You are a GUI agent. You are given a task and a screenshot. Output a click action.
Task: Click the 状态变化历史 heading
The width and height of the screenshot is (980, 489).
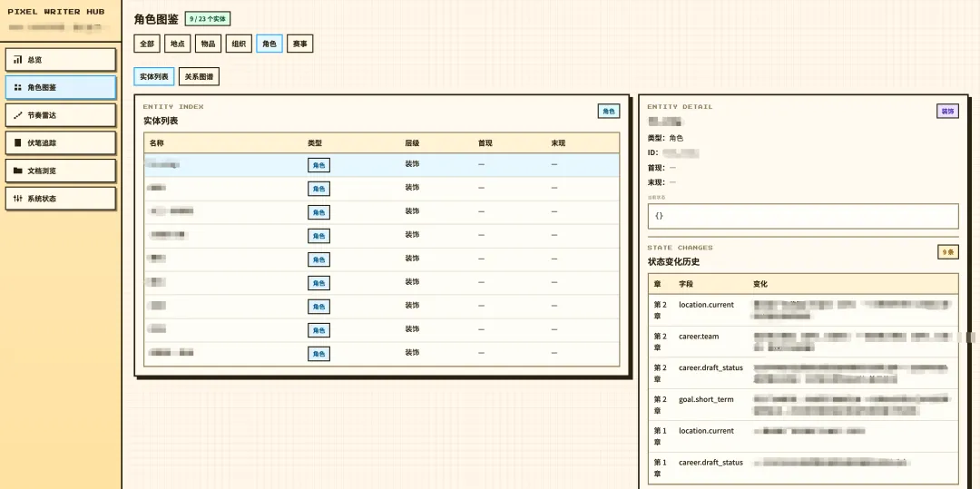[673, 262]
